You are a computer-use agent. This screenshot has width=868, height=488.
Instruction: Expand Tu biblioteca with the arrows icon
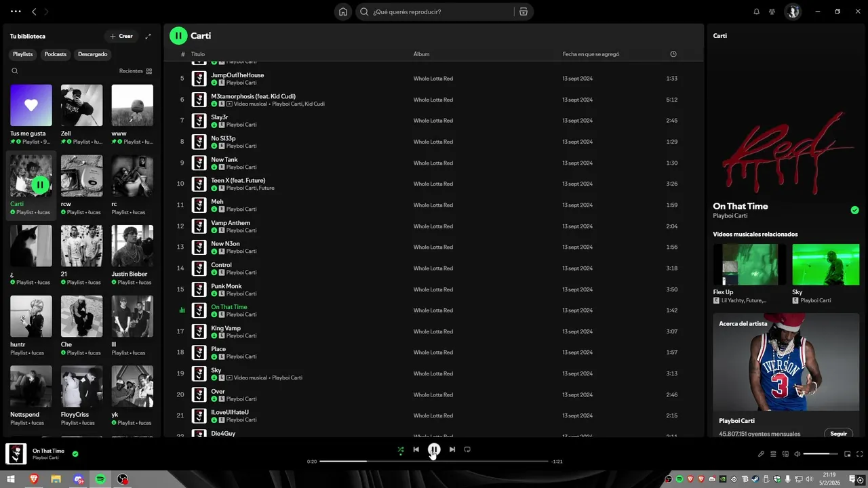(148, 36)
